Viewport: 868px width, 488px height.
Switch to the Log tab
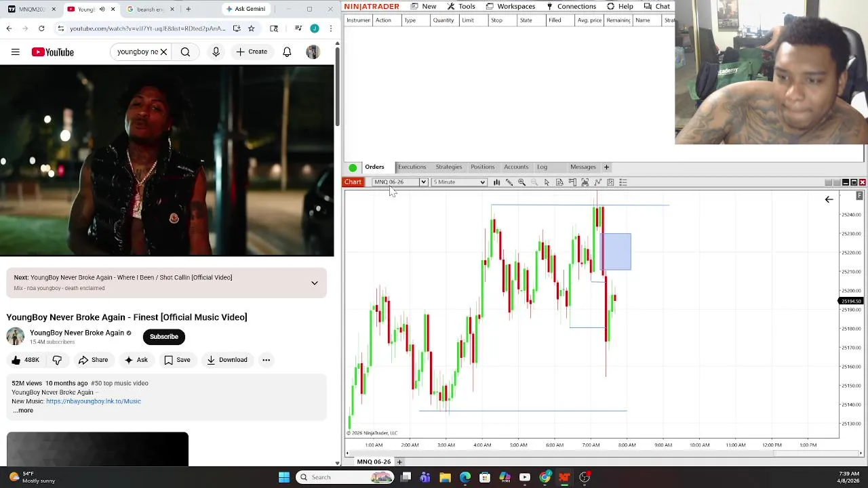542,167
